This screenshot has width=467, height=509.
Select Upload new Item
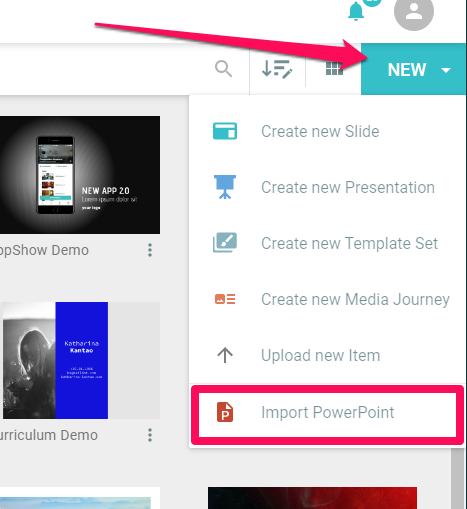[327, 355]
